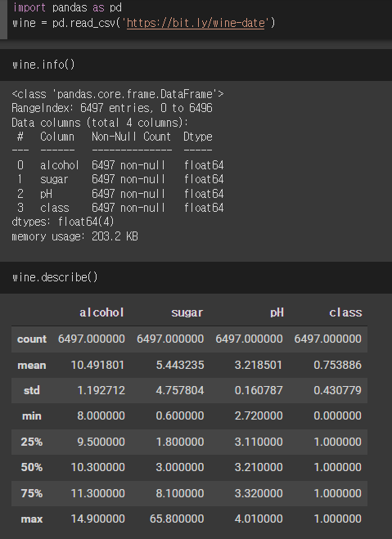
Task: Click the std alcohol value 1.192712
Action: tap(101, 390)
